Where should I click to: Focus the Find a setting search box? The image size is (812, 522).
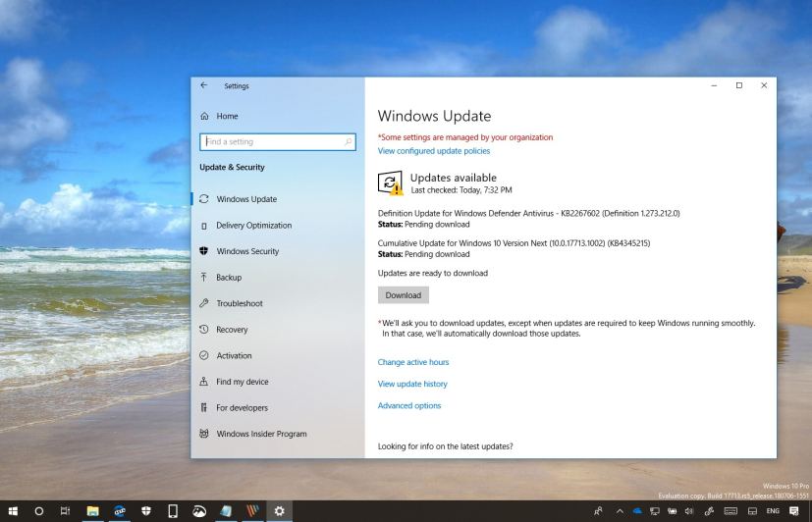278,141
